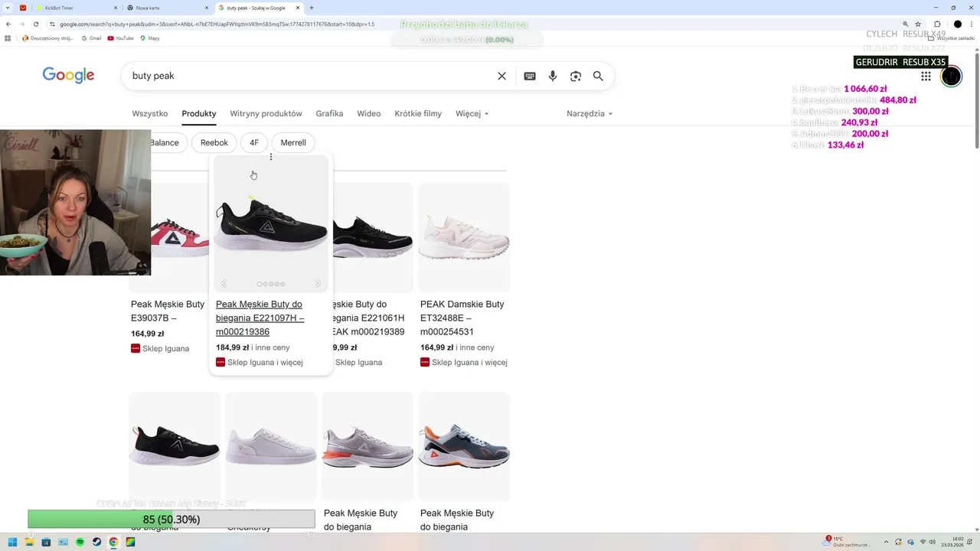Open Witryny produktów tab
Screen dimensions: 980x551
266,113
